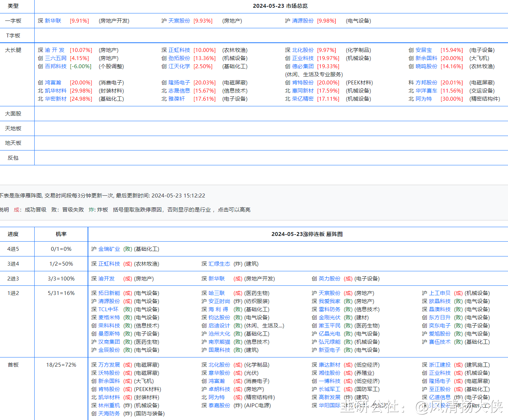This screenshot has height=420, width=508.
Task: Open the 一博科技 stock link
Action: 330,381
